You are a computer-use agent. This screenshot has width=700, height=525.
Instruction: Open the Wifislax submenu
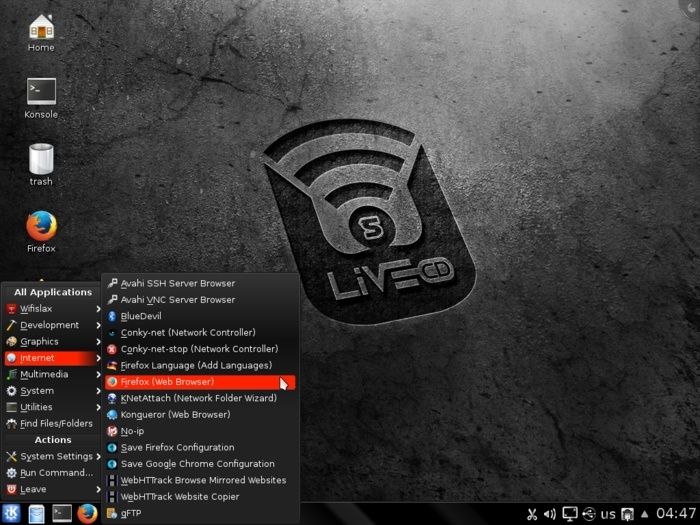53,308
